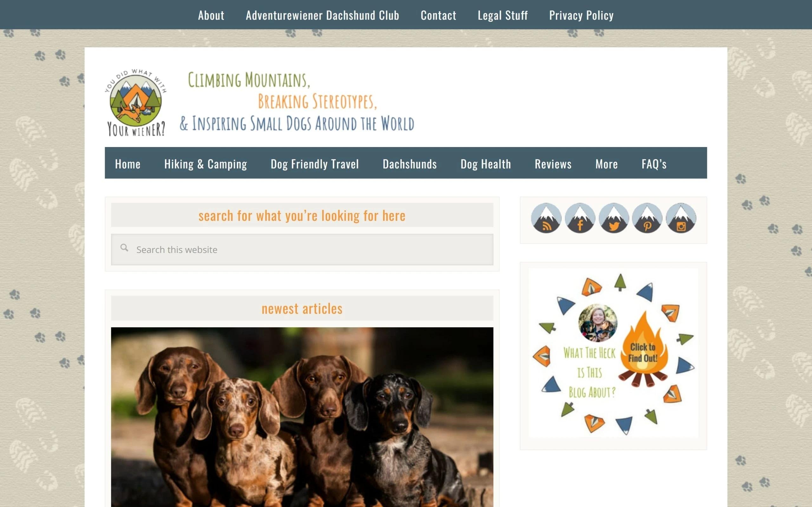Open the Dog Friendly Travel menu
The width and height of the screenshot is (812, 507).
(315, 164)
